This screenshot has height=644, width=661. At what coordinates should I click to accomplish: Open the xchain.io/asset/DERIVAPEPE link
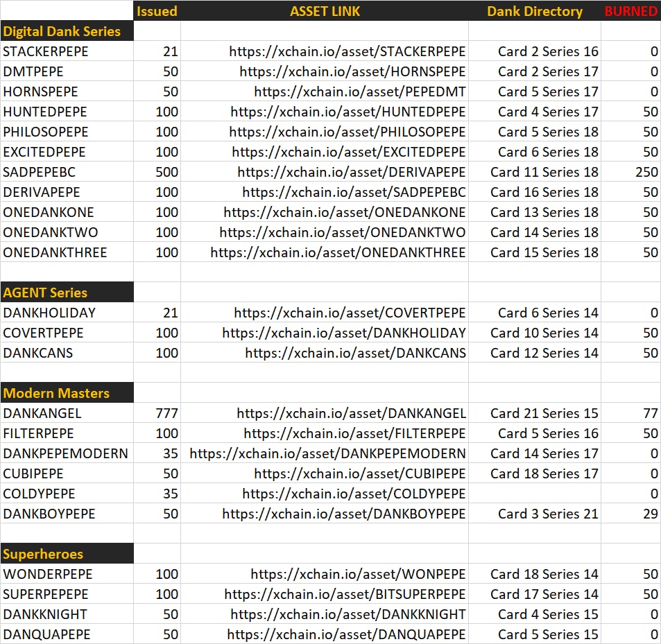(x=352, y=172)
